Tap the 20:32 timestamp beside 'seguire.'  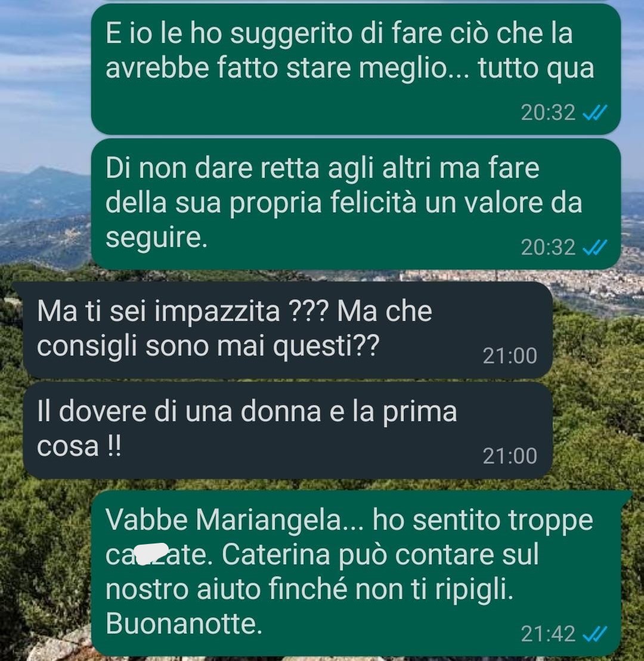pyautogui.click(x=548, y=247)
